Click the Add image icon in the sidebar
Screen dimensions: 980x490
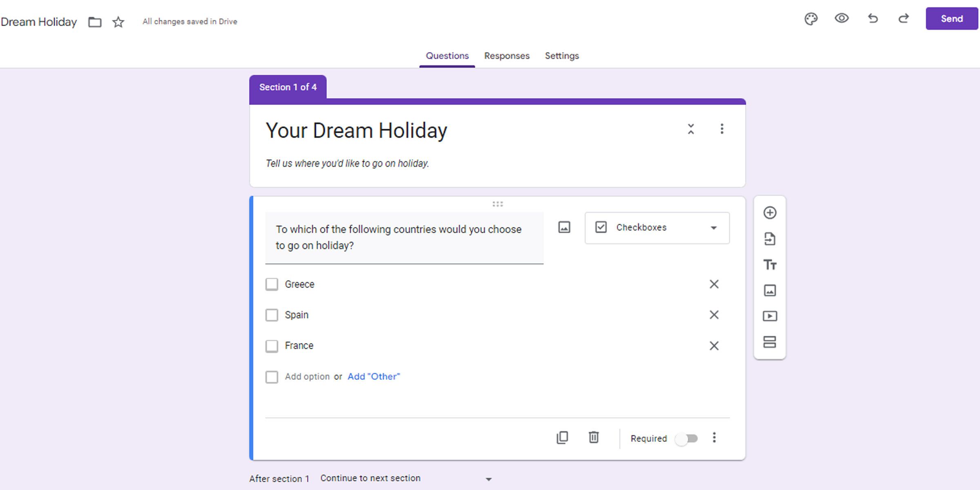770,290
